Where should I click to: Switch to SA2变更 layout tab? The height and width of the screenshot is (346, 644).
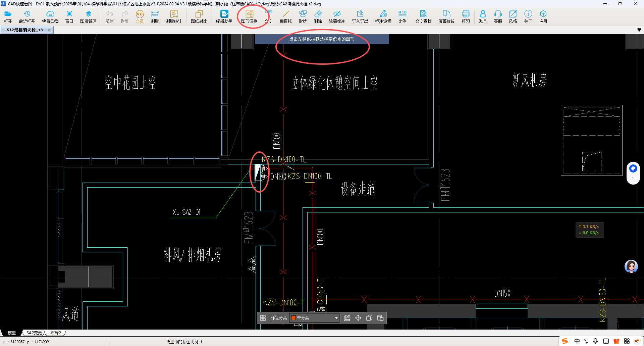[34, 333]
